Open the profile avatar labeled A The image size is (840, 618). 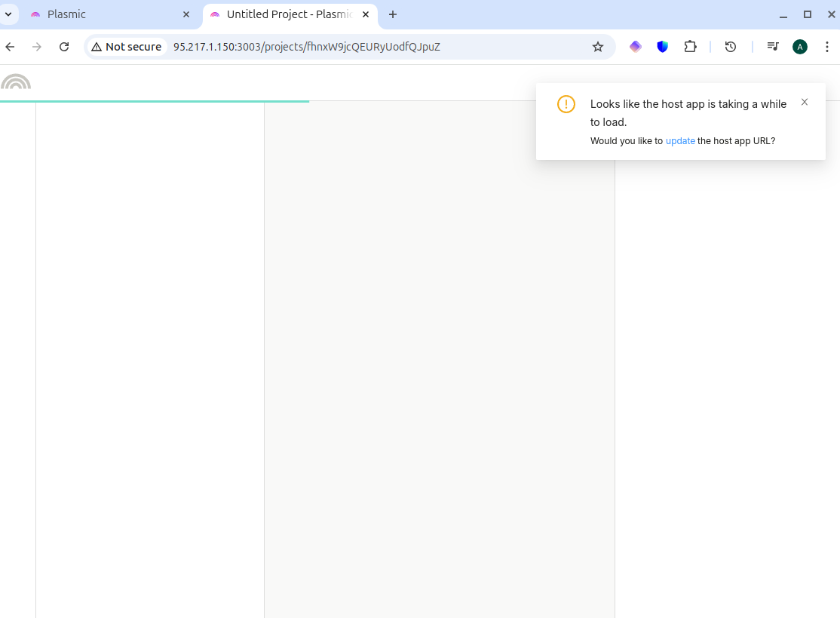[800, 47]
